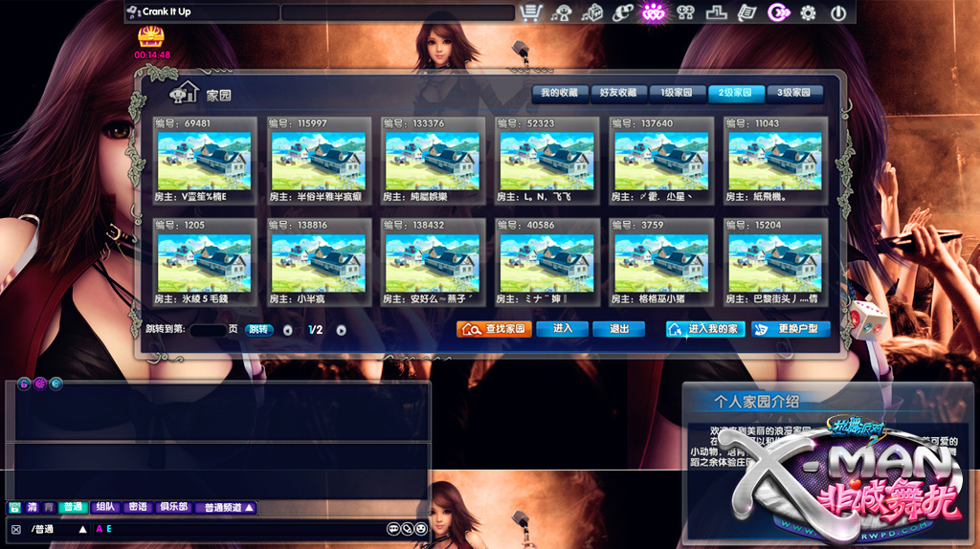Viewport: 980px width, 549px height.
Task: Click the 退出 button
Action: click(x=619, y=328)
